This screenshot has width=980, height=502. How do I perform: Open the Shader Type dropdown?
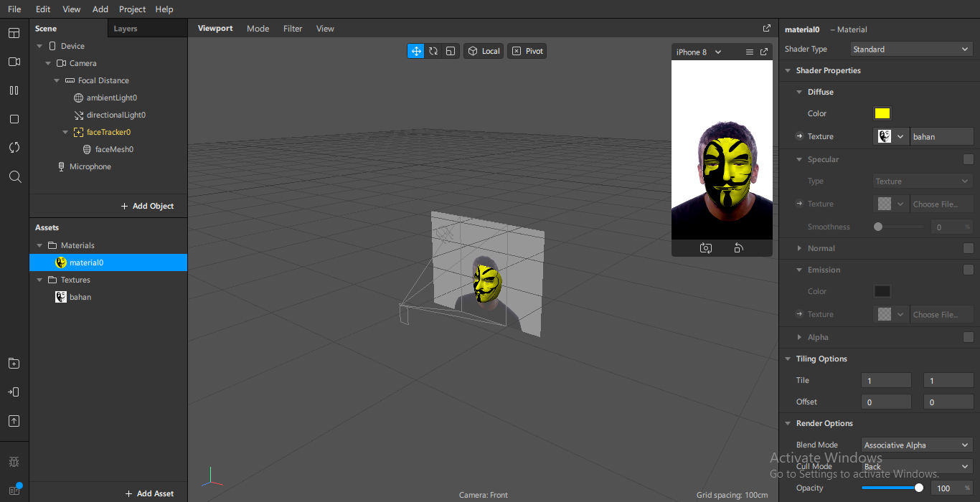[911, 49]
